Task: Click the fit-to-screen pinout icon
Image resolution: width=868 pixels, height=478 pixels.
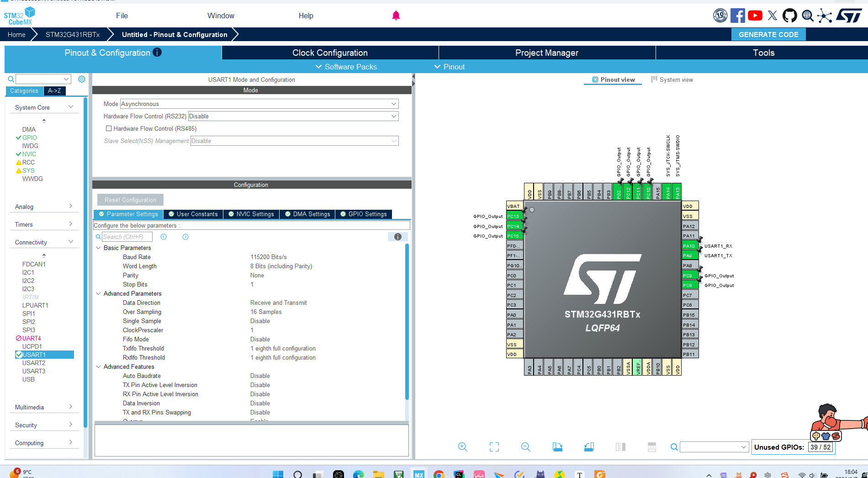Action: (494, 447)
